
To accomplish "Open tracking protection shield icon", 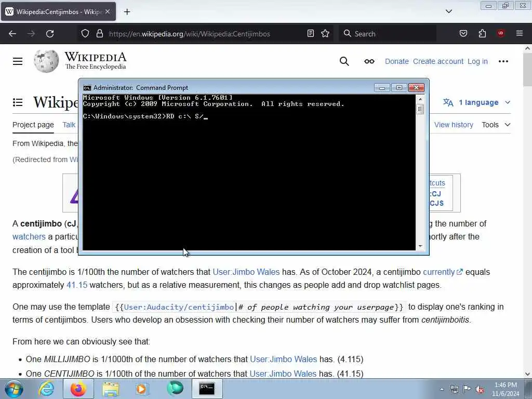I will pyautogui.click(x=85, y=34).
